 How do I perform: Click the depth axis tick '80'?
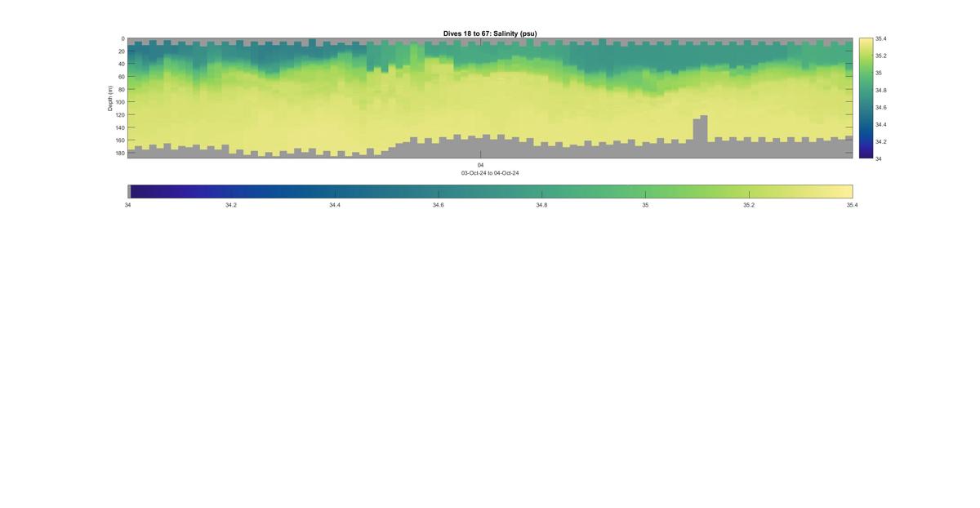(x=121, y=89)
